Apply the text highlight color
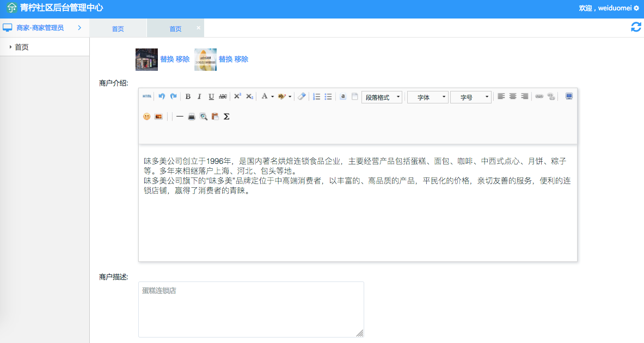 282,96
